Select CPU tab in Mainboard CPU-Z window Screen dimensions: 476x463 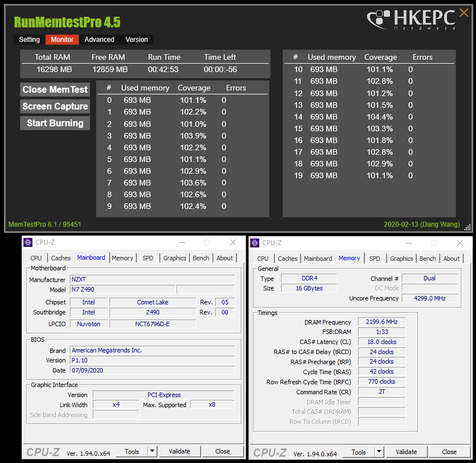click(x=36, y=258)
